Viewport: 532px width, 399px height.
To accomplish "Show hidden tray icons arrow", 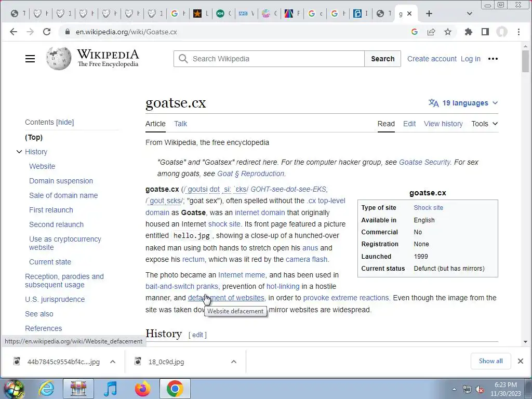I will (x=454, y=390).
